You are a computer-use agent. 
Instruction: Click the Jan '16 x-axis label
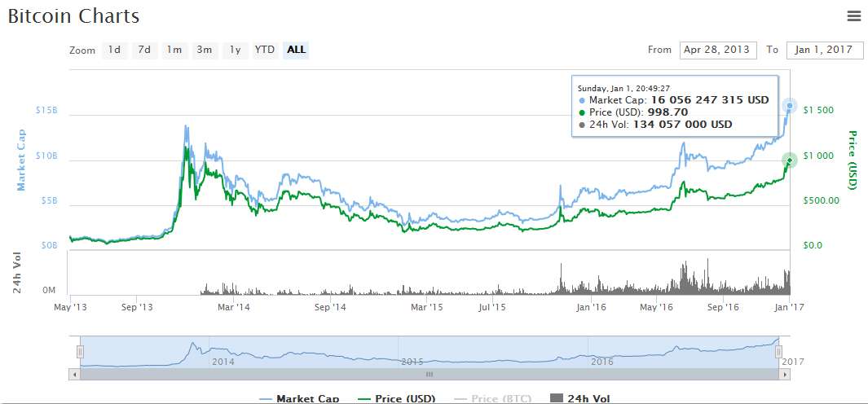click(x=593, y=306)
